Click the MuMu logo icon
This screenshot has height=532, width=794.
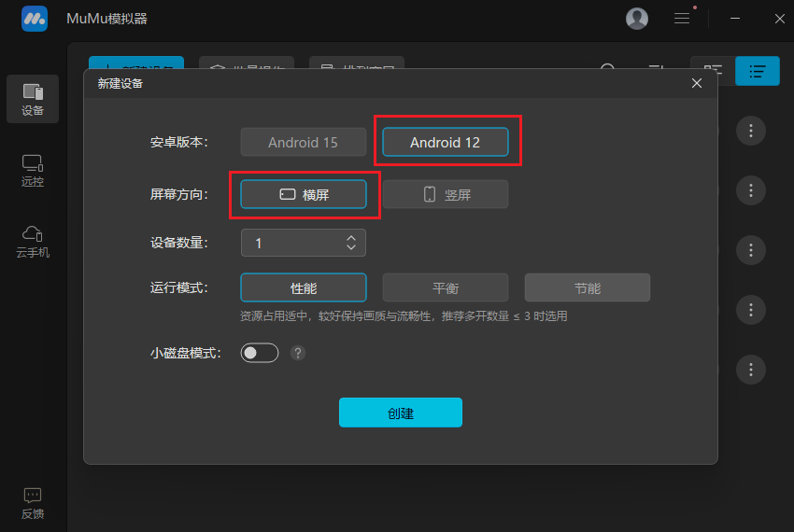(x=35, y=19)
